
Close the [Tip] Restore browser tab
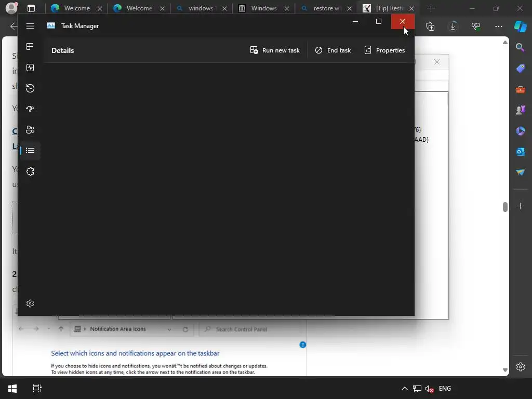411,8
